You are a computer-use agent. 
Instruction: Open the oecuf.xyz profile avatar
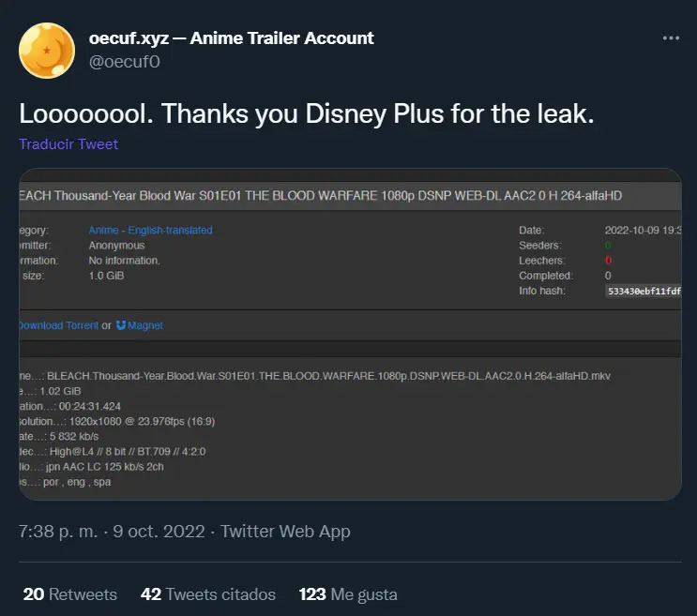coord(47,51)
